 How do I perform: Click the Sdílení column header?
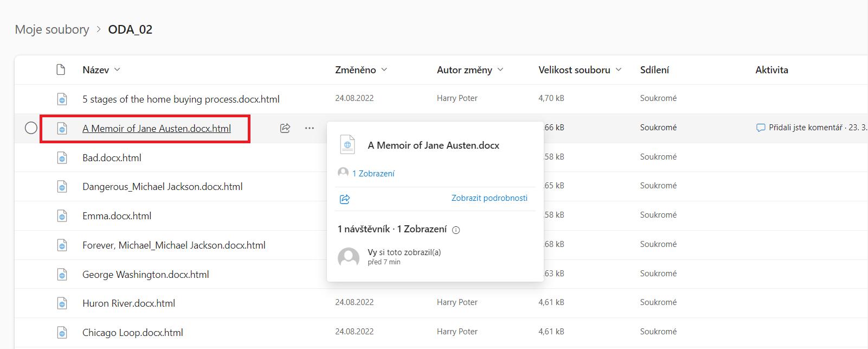[x=654, y=70]
